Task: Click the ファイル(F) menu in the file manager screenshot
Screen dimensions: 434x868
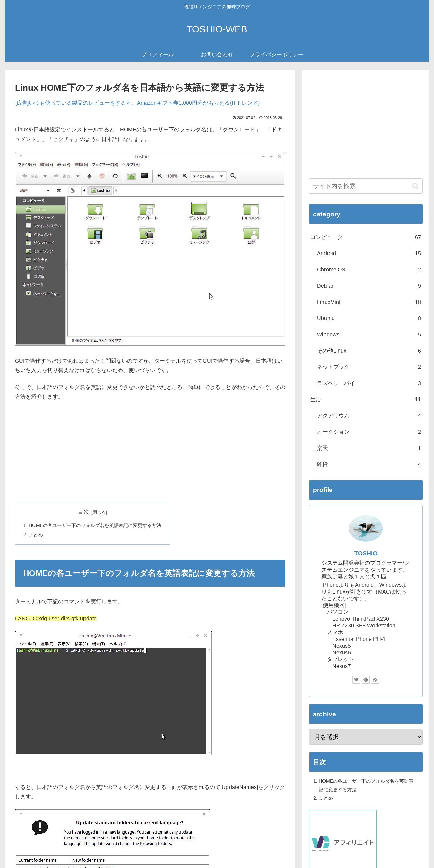Action: click(27, 164)
